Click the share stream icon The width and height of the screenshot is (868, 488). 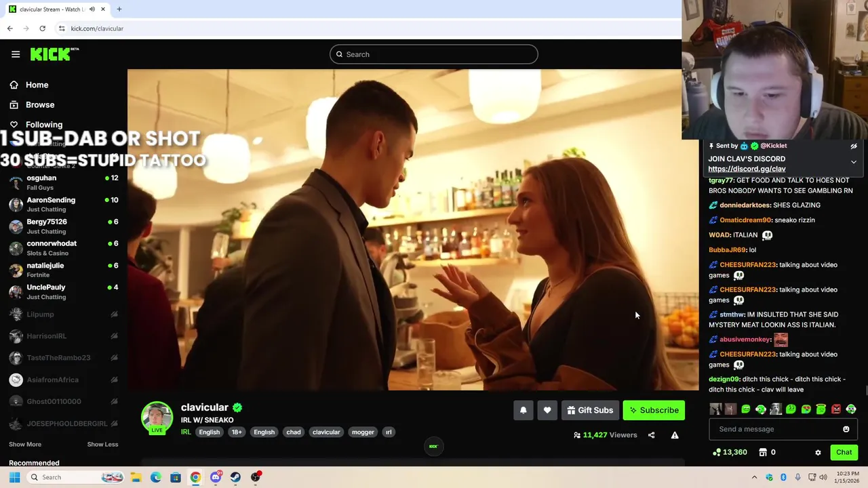coord(651,435)
